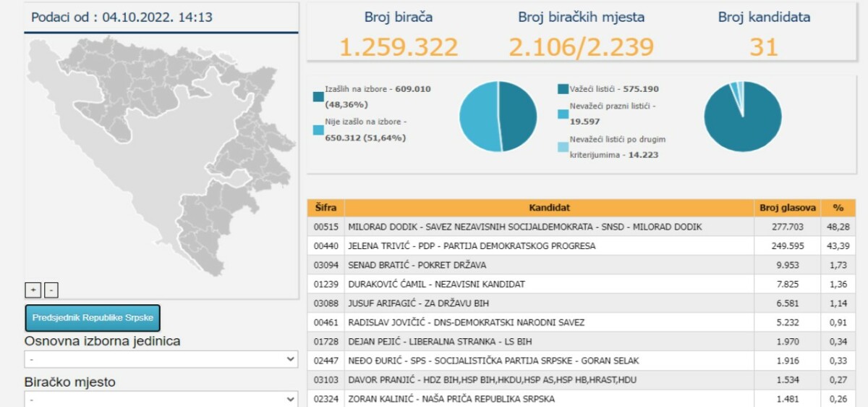Click the valid ballots pie chart
868x407 pixels.
pos(743,117)
